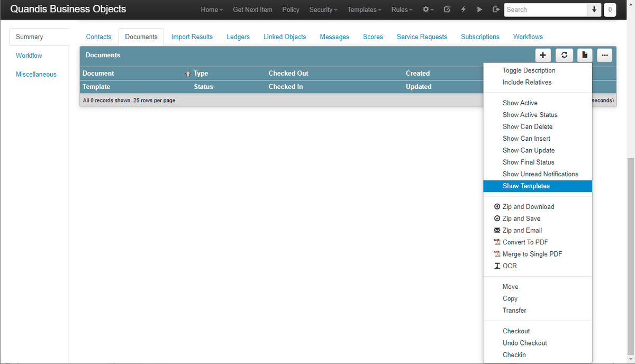Click the notification counter showing 0
This screenshot has width=635, height=364.
click(x=610, y=10)
